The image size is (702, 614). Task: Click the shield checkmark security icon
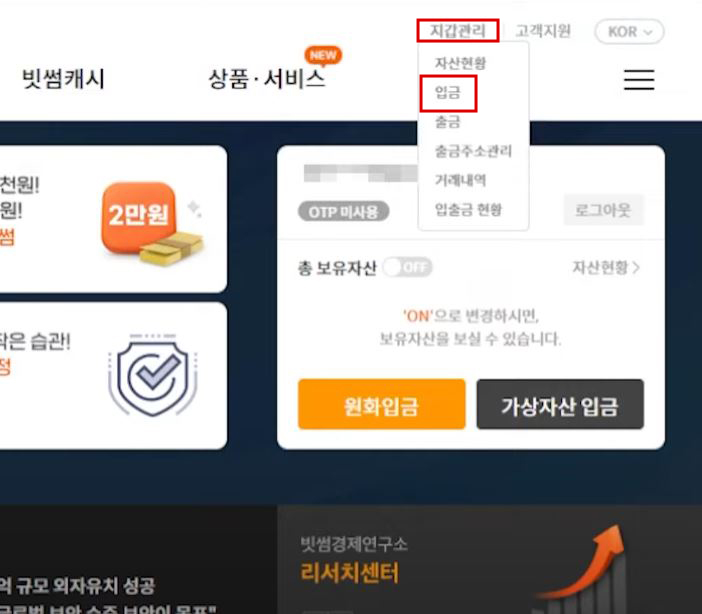pyautogui.click(x=152, y=374)
